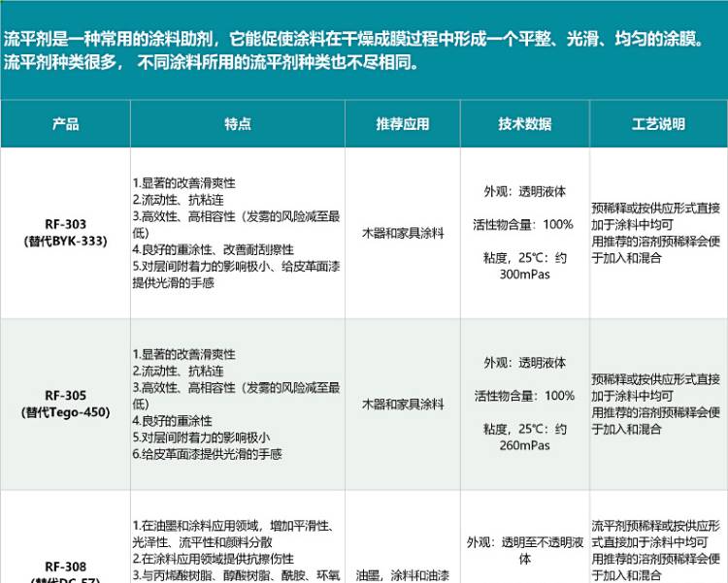Viewport: 728px width, 583px height.
Task: Click the 技术数据 column header
Action: coord(525,124)
